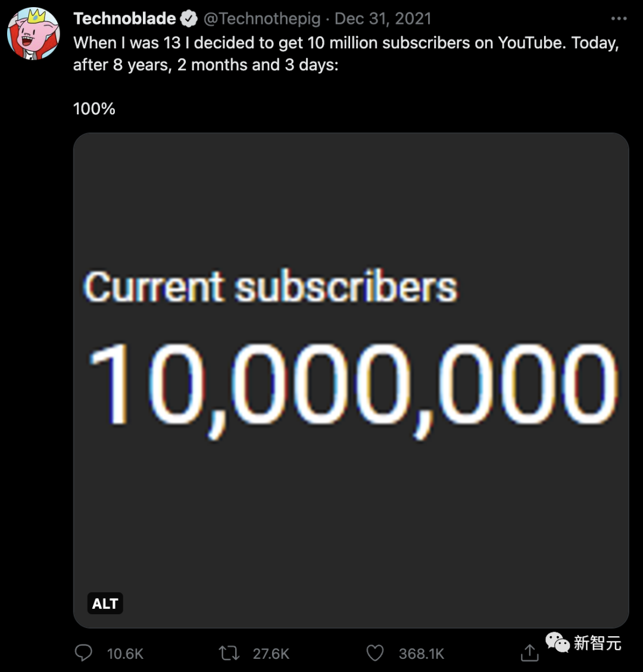The height and width of the screenshot is (672, 643).
Task: Click the 10.6K replies count
Action: coord(125,654)
